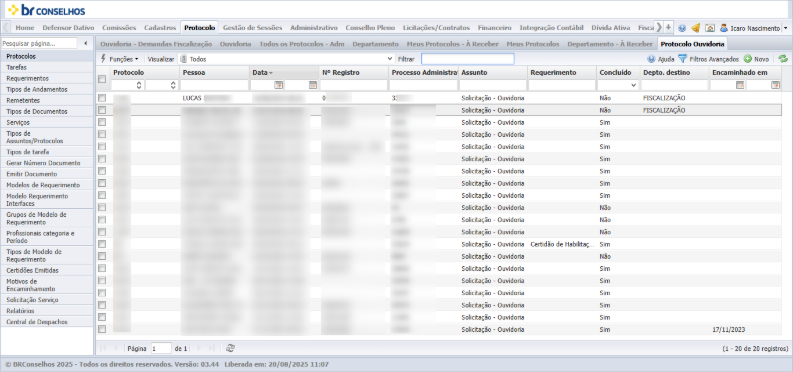Open Central de Despachos in sidebar

(47, 321)
